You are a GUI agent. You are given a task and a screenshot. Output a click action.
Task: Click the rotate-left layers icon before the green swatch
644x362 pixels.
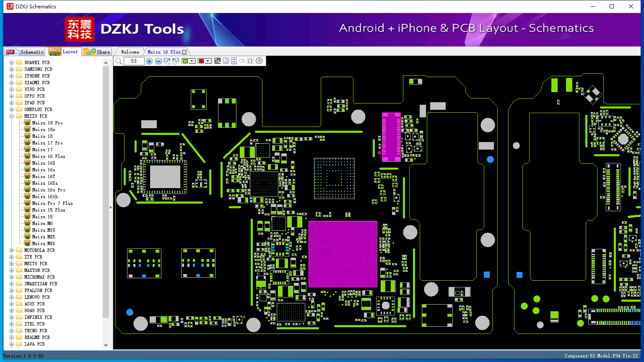176,61
